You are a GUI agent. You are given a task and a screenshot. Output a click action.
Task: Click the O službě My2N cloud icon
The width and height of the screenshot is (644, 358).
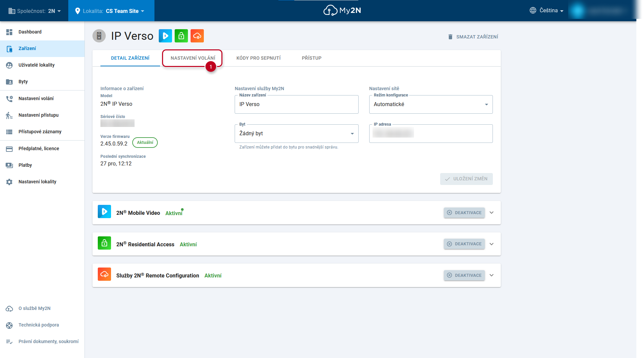pyautogui.click(x=9, y=309)
